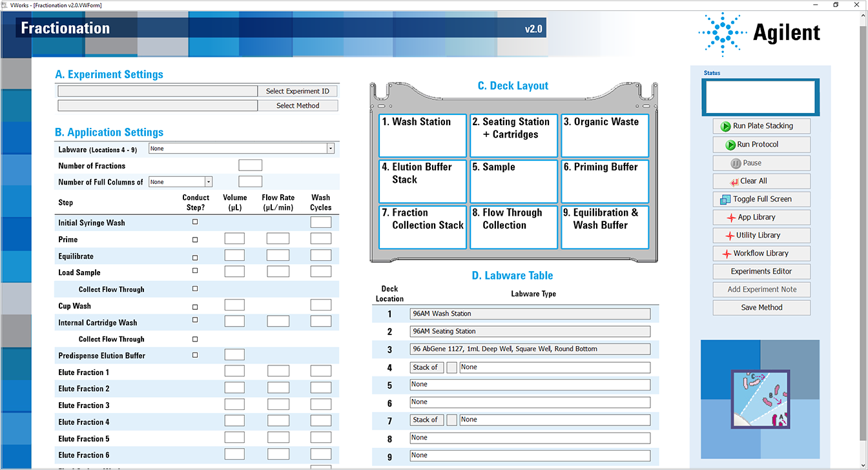Click the labware field for deck location 8
This screenshot has width=868, height=470.
(530, 438)
